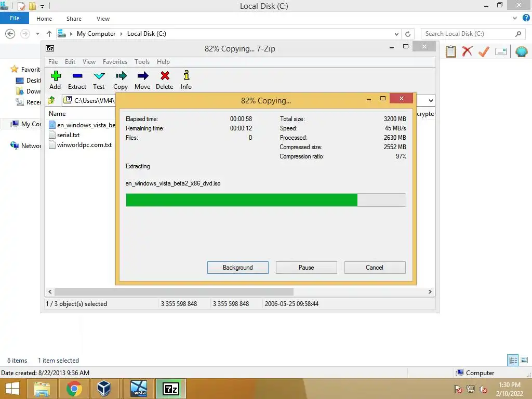Select serial.txt in 7-Zip list
The image size is (532, 399).
(64, 135)
